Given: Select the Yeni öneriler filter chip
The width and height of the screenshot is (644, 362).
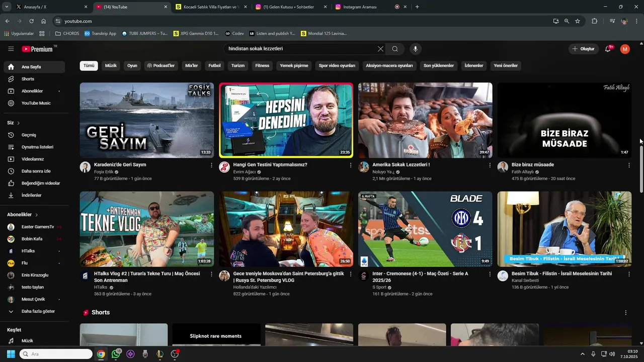Looking at the screenshot, I should tap(506, 66).
